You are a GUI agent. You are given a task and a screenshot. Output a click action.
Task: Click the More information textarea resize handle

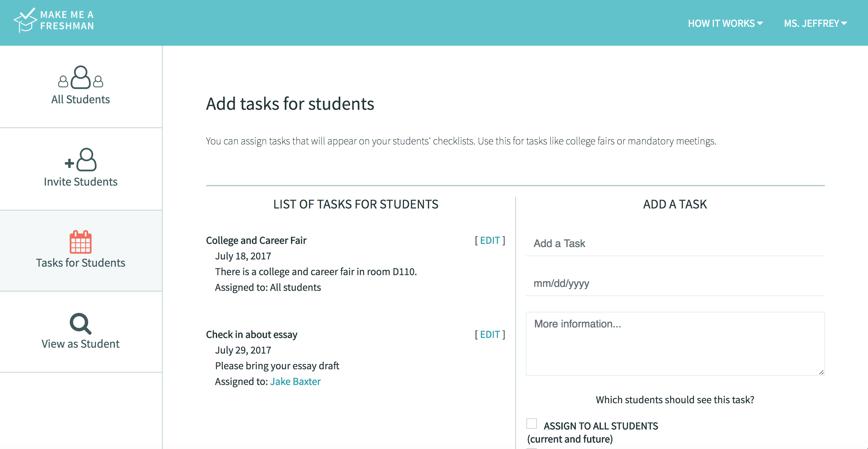[821, 372]
